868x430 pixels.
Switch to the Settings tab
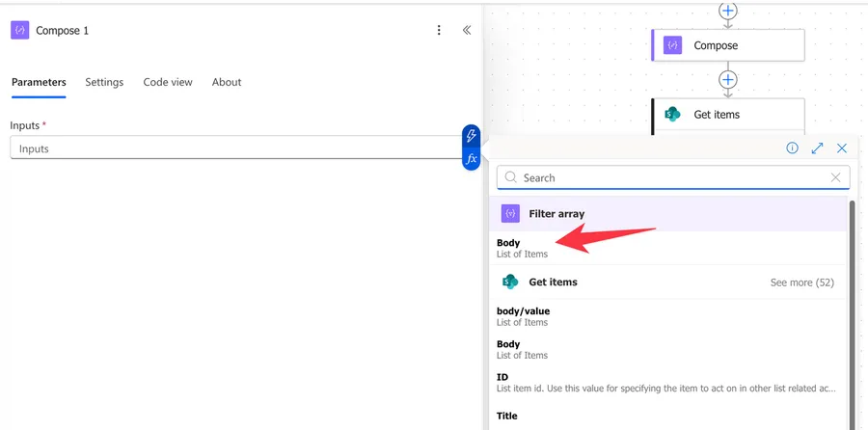click(104, 82)
